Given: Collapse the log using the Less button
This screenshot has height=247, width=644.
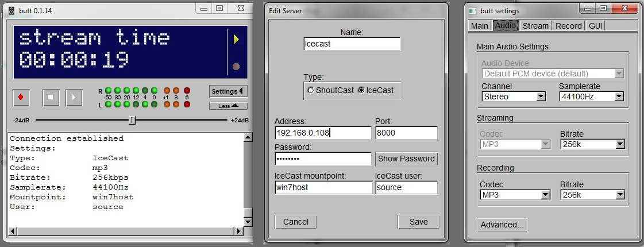Looking at the screenshot, I should click(228, 106).
